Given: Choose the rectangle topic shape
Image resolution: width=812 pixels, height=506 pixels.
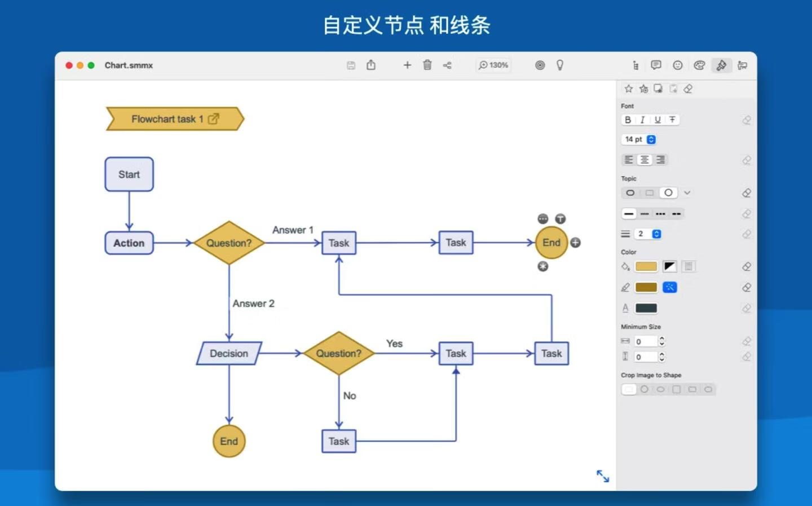Looking at the screenshot, I should tap(650, 193).
